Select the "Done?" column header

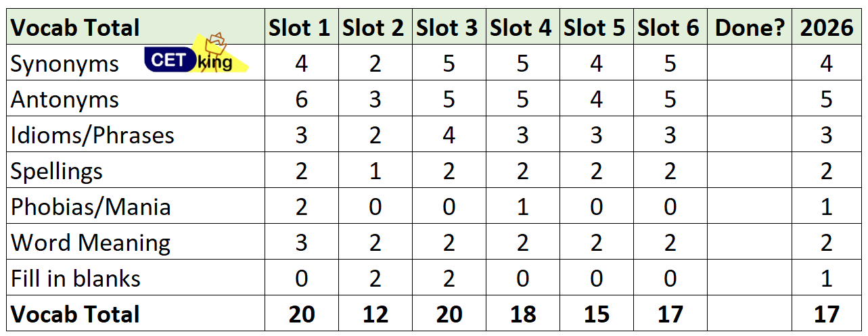click(x=750, y=28)
